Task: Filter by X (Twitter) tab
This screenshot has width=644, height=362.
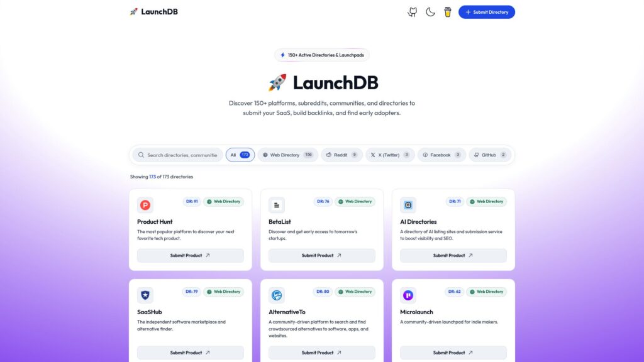Action: pyautogui.click(x=390, y=155)
